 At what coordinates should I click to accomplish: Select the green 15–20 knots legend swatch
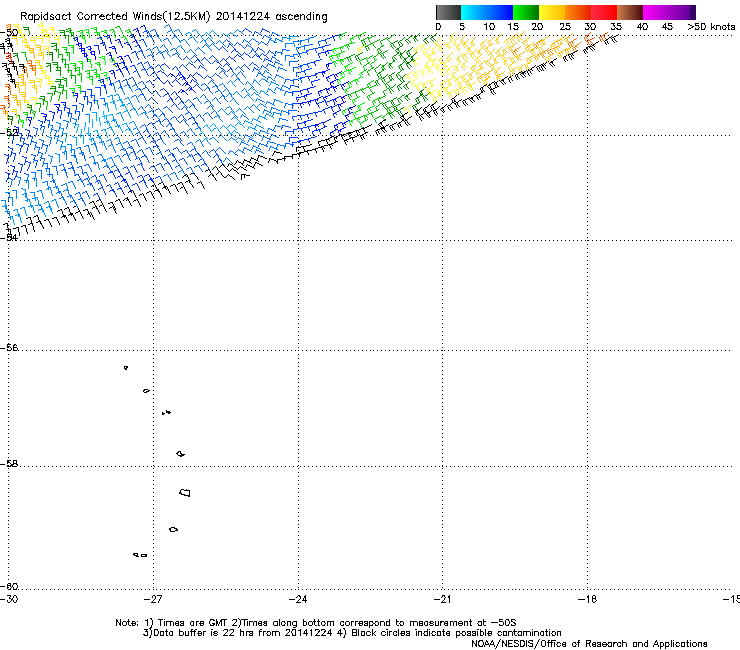click(526, 12)
